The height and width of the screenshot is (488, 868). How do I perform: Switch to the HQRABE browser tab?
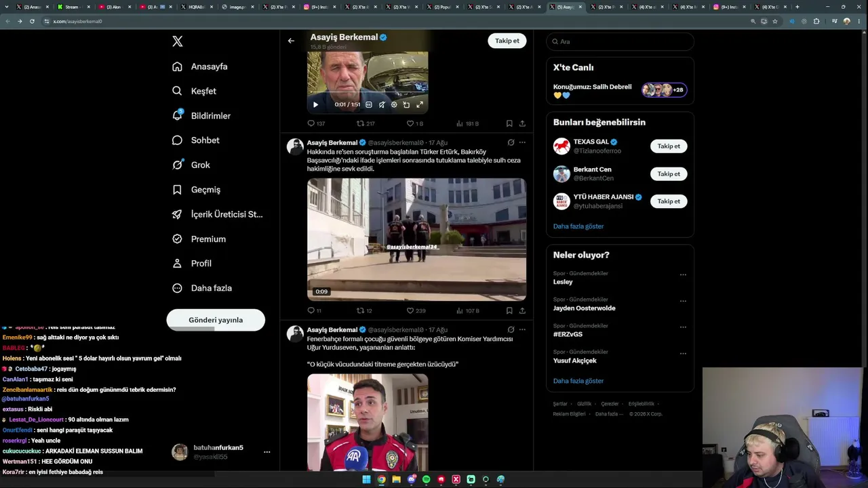pos(197,7)
